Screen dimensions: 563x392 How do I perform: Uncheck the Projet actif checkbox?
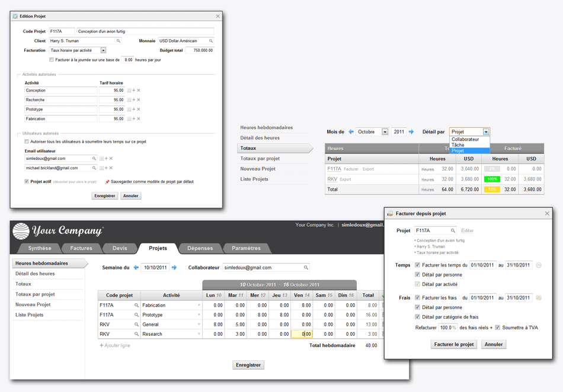[27, 182]
